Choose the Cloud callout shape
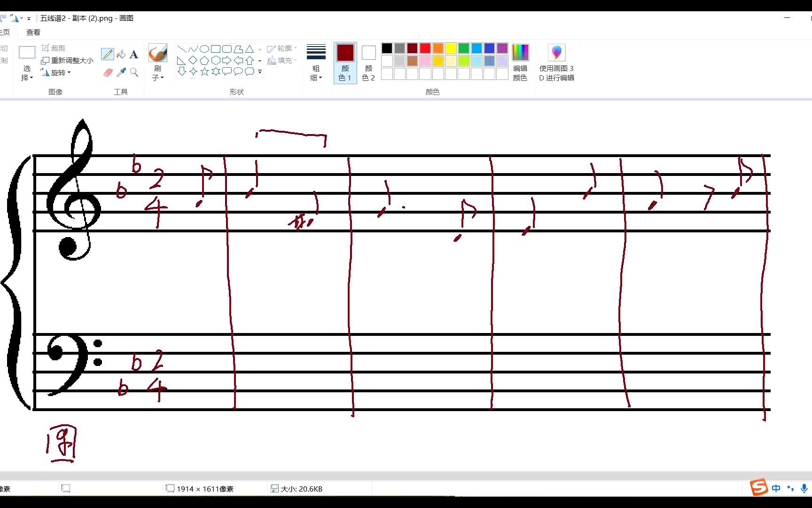This screenshot has width=812, height=508. click(x=250, y=71)
